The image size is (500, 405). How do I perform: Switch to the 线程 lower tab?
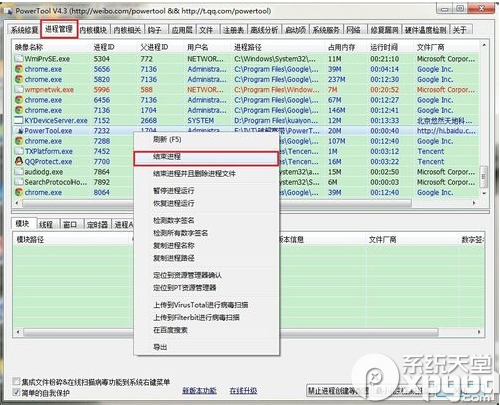tap(46, 224)
